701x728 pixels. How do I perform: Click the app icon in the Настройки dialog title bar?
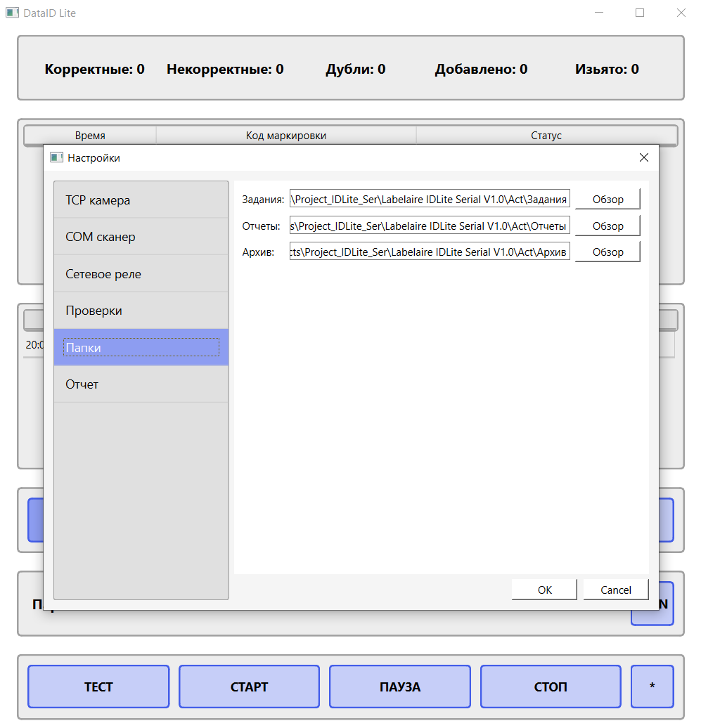55,157
